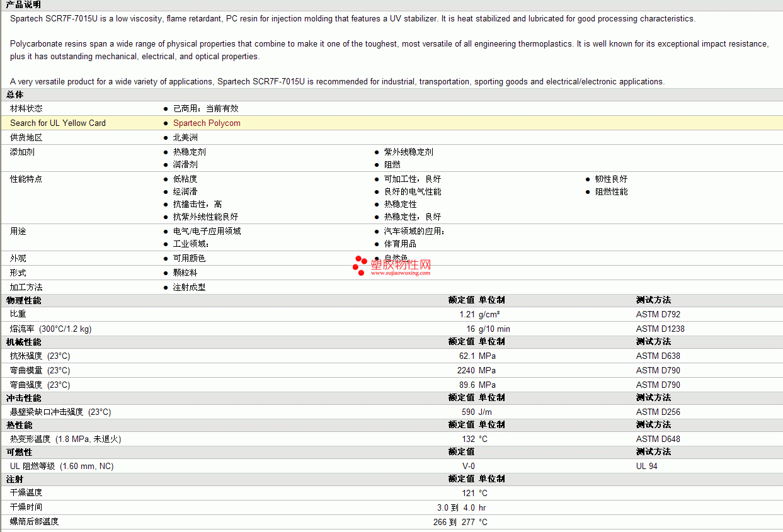Click the 注射 section header
783x532 pixels.
15,479
